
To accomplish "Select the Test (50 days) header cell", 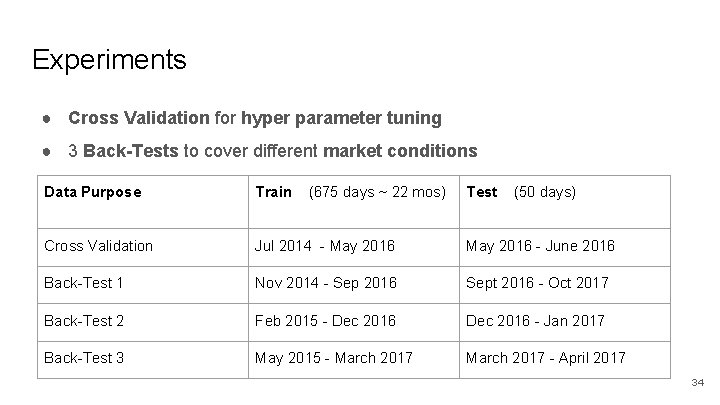I will (x=565, y=202).
